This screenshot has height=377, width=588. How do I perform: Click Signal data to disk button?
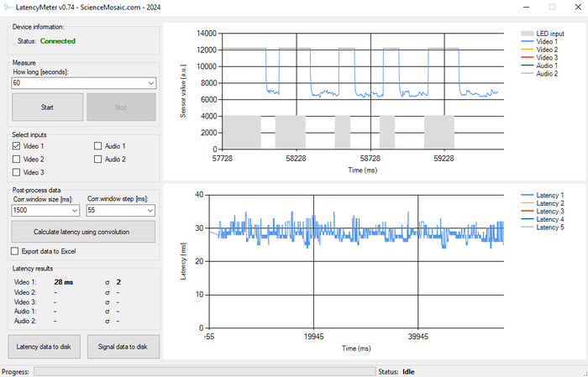(x=123, y=347)
